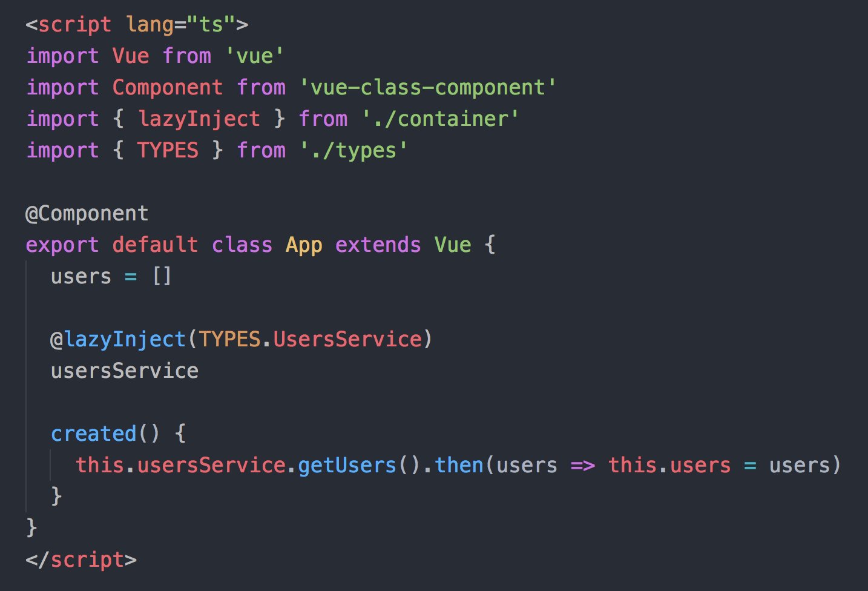Click the 'vue' import string
Screen dimensions: 868x591
click(x=255, y=56)
